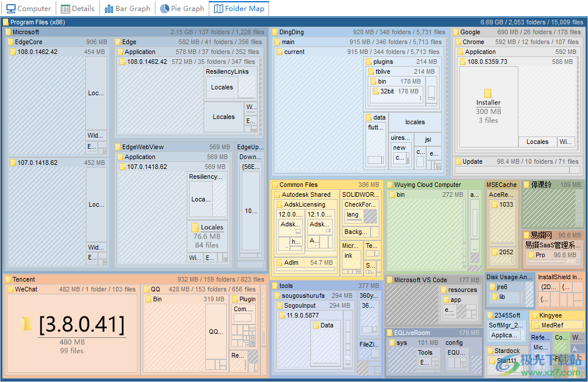Click the QQ folder icon

146,289
